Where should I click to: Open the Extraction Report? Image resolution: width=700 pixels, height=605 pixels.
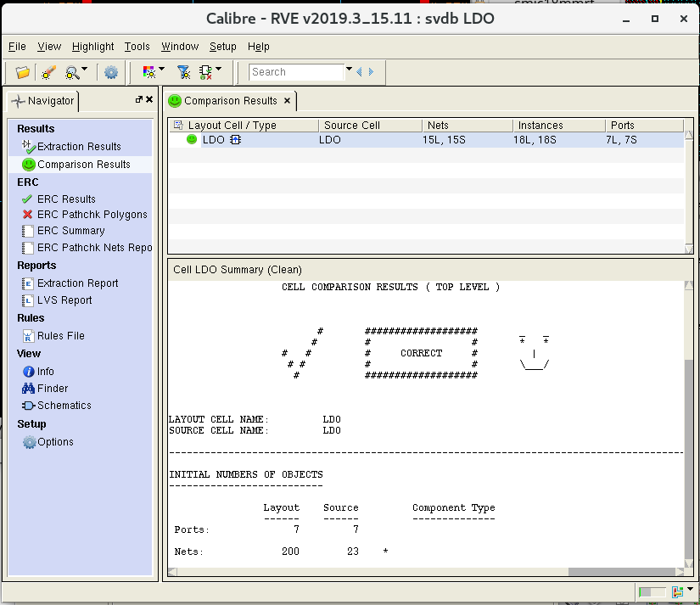(x=78, y=283)
